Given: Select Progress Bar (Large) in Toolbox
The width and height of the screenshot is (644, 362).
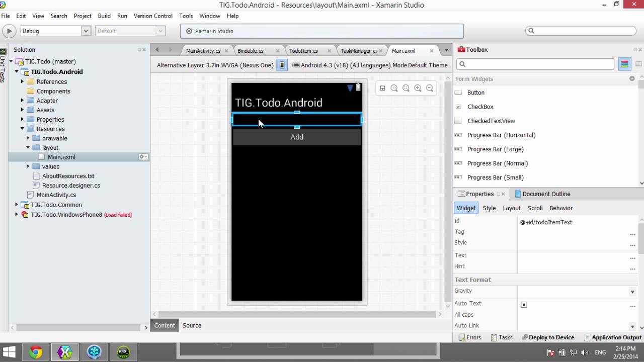Looking at the screenshot, I should 495,149.
